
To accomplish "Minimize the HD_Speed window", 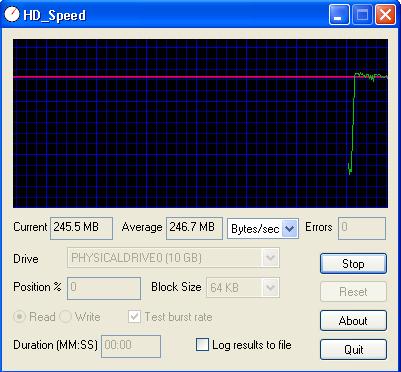I will (x=339, y=15).
